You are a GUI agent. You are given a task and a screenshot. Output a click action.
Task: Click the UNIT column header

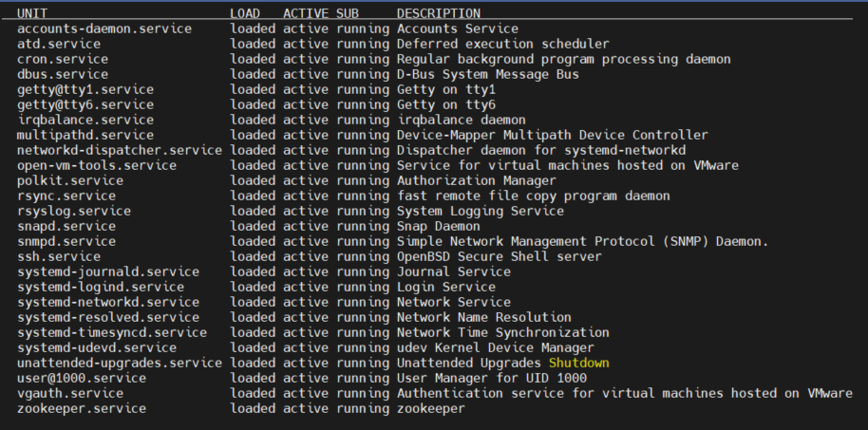[32, 13]
